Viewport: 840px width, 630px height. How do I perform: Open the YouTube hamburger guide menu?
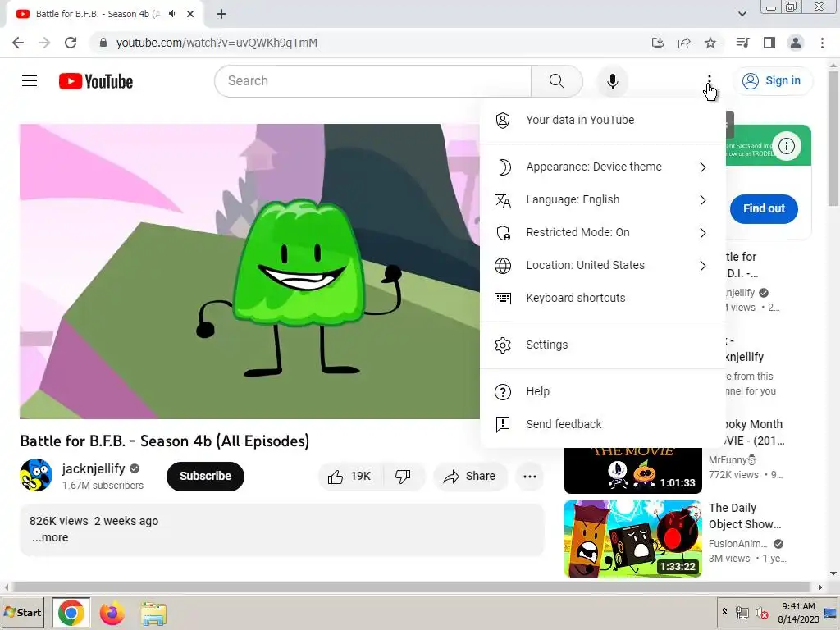pyautogui.click(x=30, y=81)
